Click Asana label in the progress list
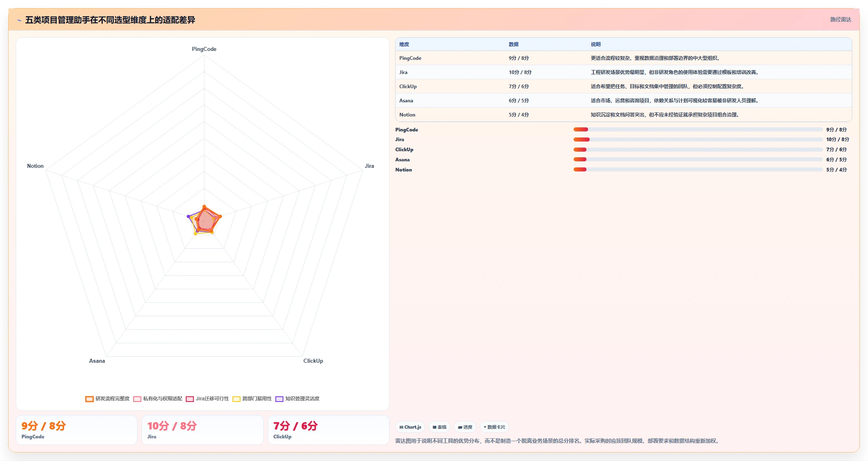This screenshot has width=868, height=461. [x=402, y=160]
